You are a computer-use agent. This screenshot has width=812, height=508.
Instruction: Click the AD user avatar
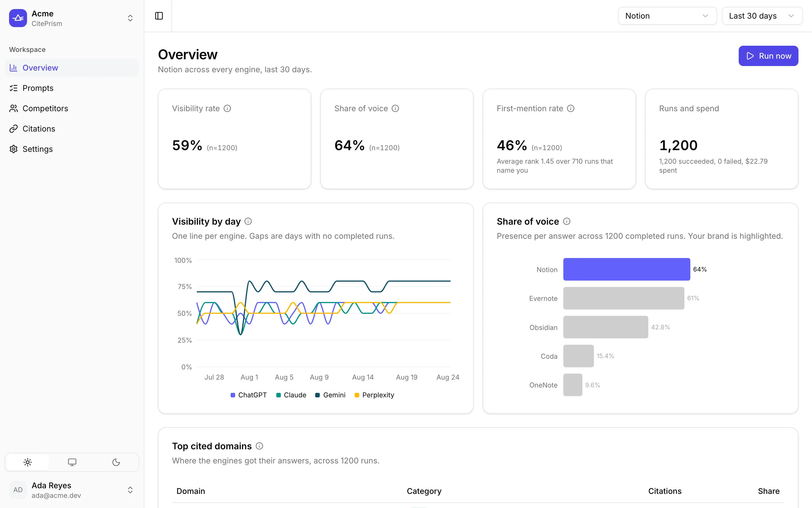[18, 490]
